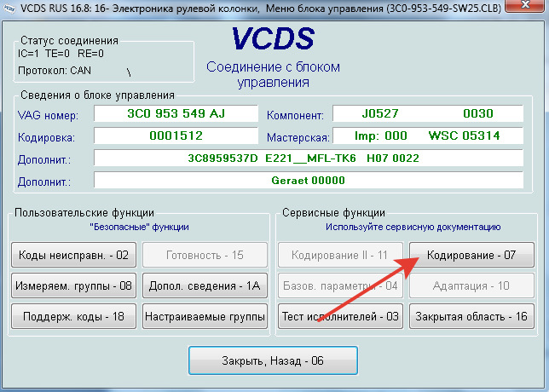Click the Дополнит. field showing Geraet 00000
This screenshot has width=549, height=392.
309,181
